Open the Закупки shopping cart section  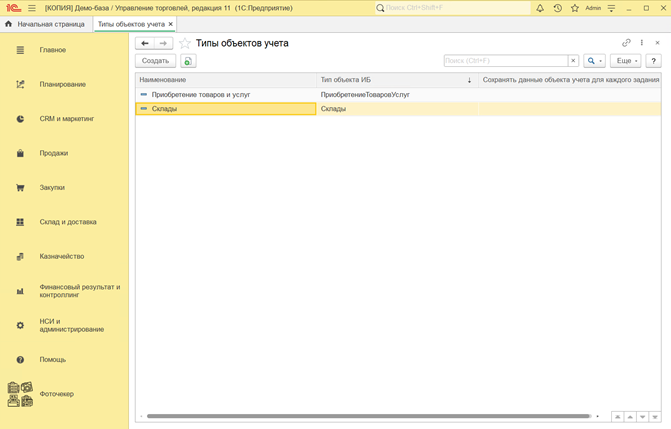click(20, 188)
